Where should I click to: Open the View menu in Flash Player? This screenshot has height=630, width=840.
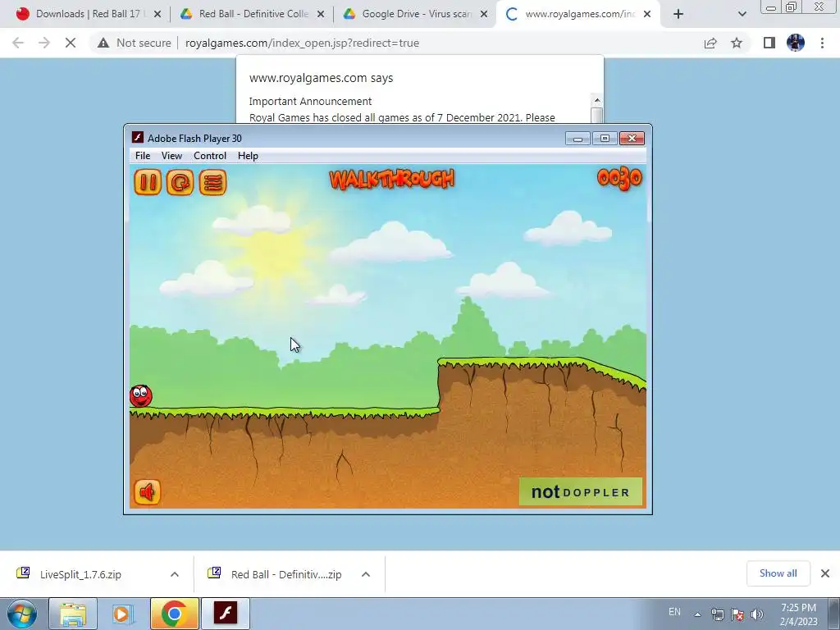click(171, 156)
